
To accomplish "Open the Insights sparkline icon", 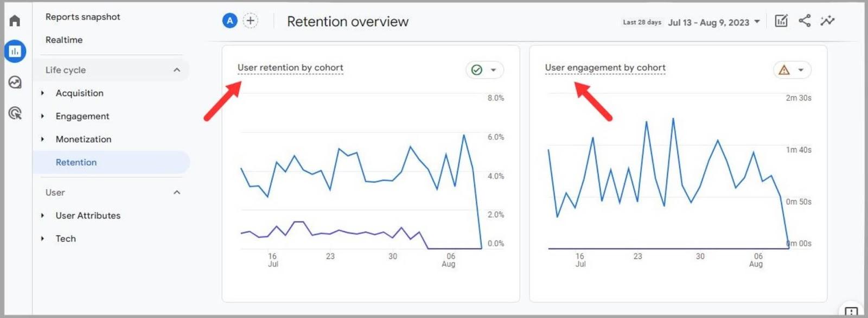I will (827, 21).
